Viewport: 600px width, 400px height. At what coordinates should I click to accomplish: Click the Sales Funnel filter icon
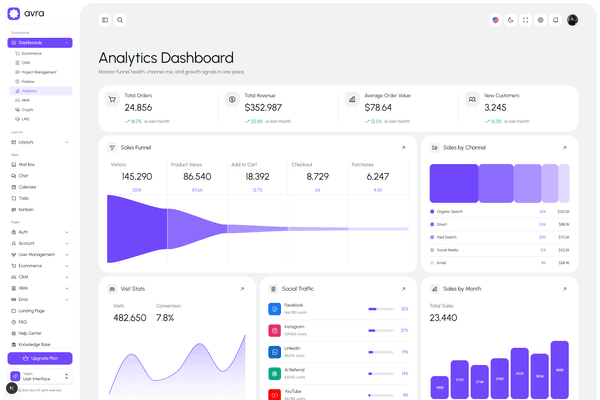point(112,148)
